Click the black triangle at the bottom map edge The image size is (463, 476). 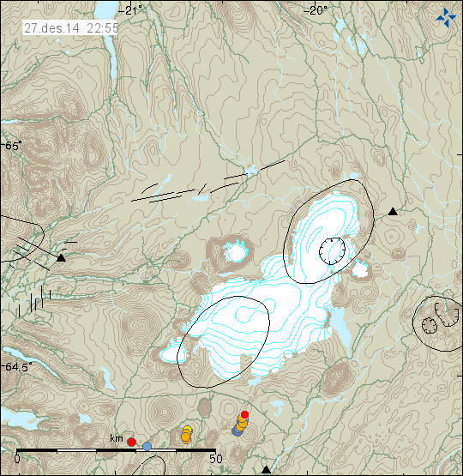pos(266,469)
